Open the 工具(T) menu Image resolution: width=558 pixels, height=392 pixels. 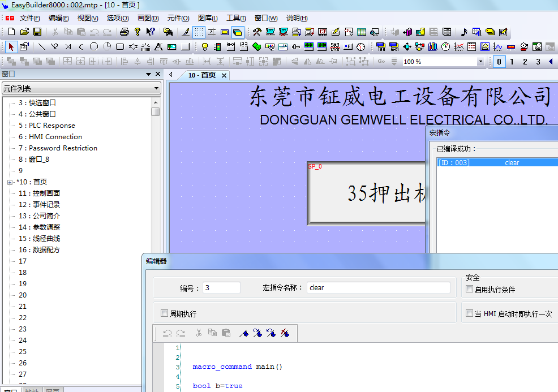click(x=236, y=18)
